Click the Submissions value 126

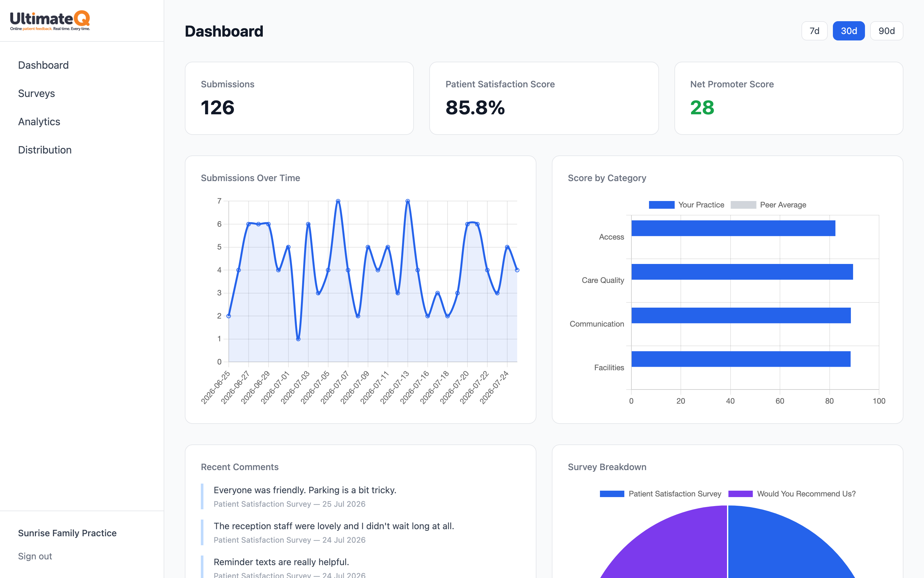(x=217, y=108)
